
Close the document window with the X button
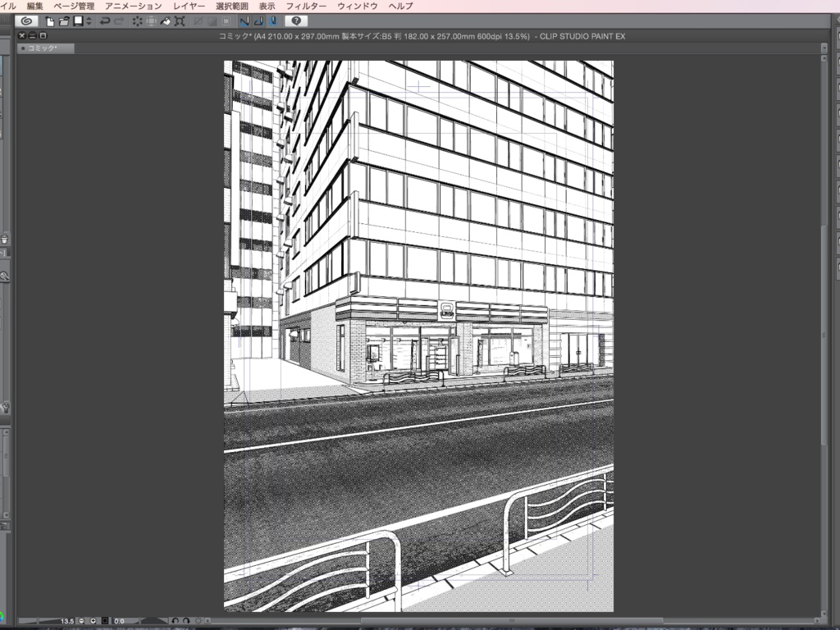22,35
